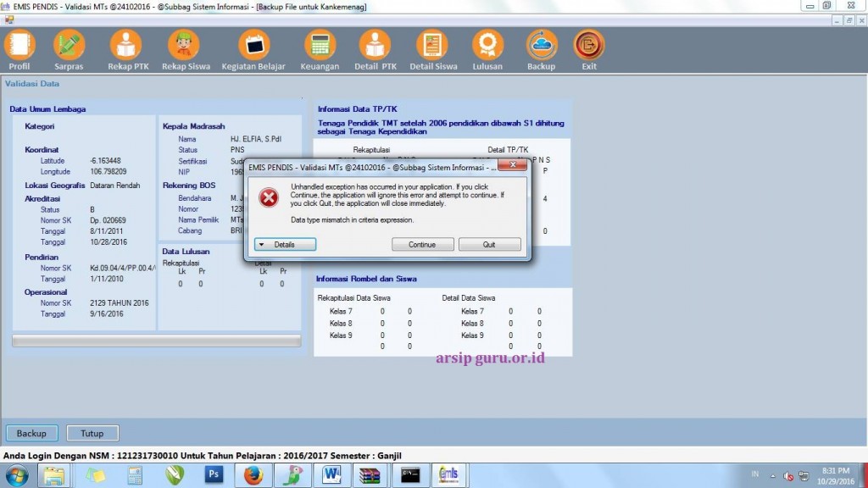Open Microsoft Word from taskbar
Image resolution: width=868 pixels, height=488 pixels.
coord(331,475)
